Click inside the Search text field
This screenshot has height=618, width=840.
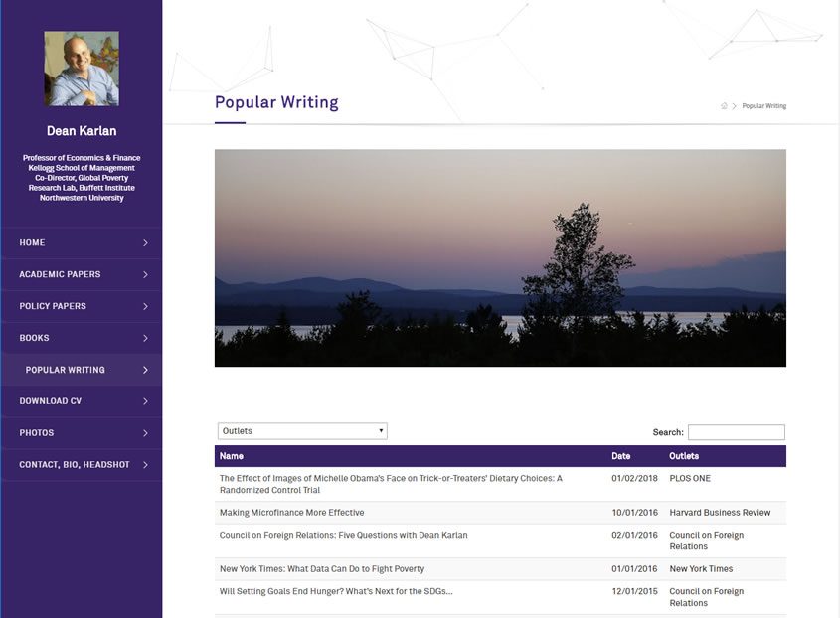coord(736,432)
